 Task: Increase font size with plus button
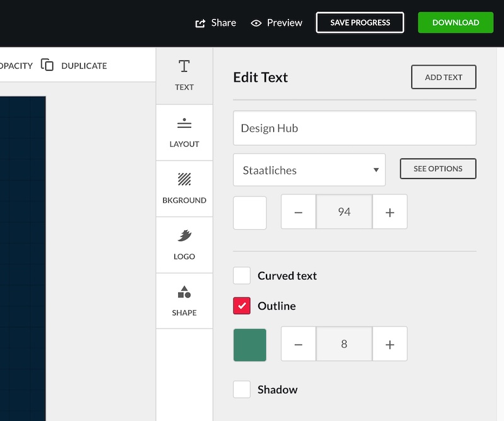coord(390,212)
